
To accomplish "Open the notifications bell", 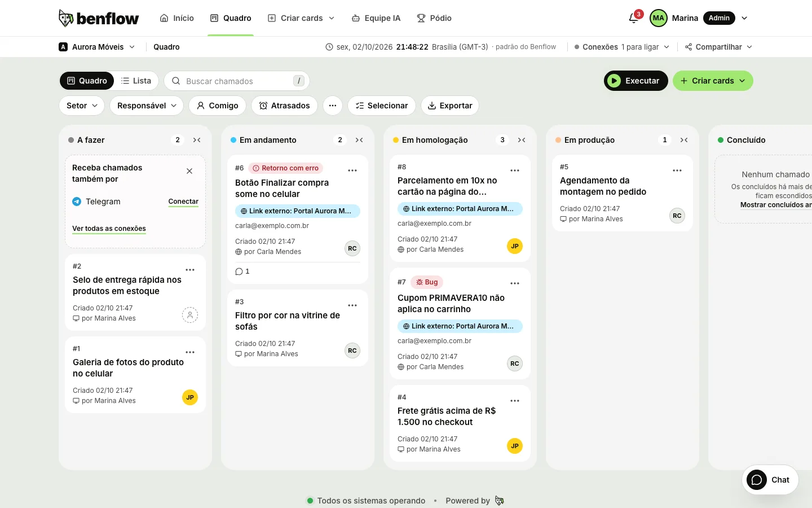I will 634,18.
